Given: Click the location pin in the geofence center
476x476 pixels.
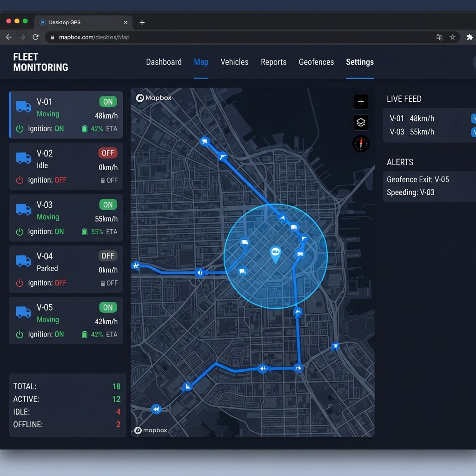Looking at the screenshot, I should (275, 254).
